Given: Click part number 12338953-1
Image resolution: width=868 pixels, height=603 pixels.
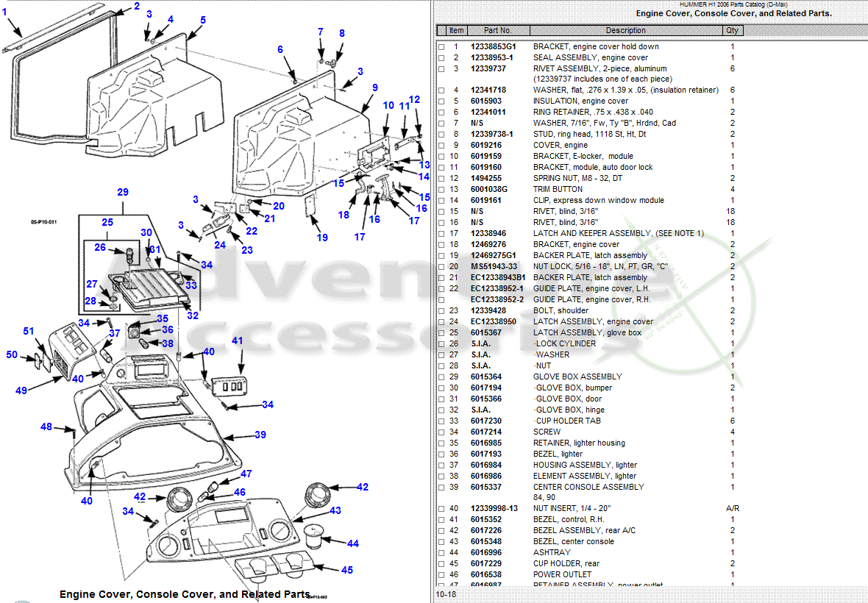Looking at the screenshot, I should coord(492,57).
